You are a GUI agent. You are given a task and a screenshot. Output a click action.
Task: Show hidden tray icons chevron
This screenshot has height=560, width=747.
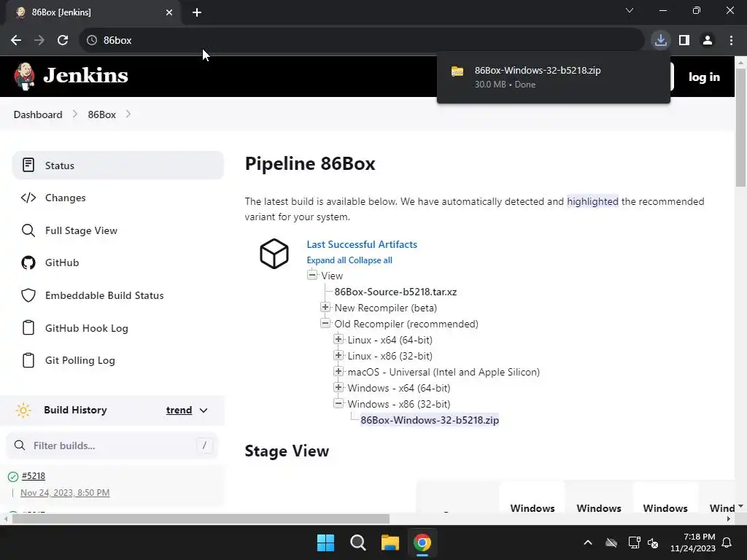point(588,542)
